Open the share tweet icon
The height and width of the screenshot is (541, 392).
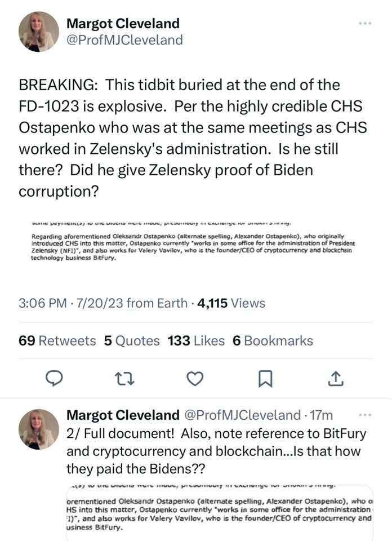336,379
